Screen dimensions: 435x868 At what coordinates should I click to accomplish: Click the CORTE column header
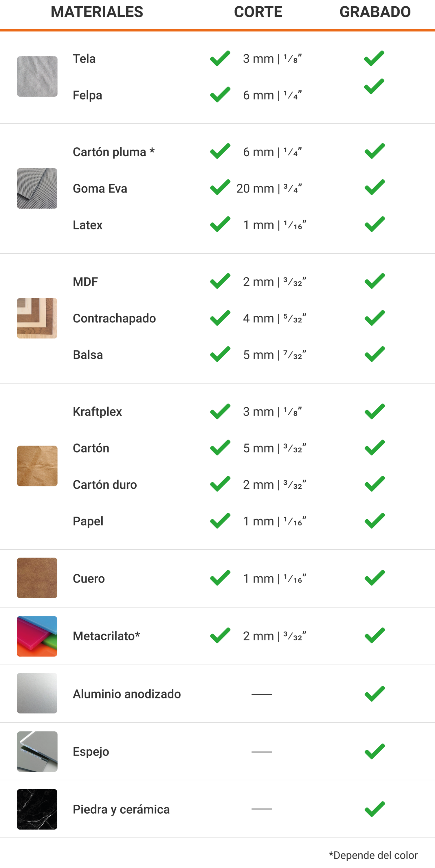coord(258,12)
